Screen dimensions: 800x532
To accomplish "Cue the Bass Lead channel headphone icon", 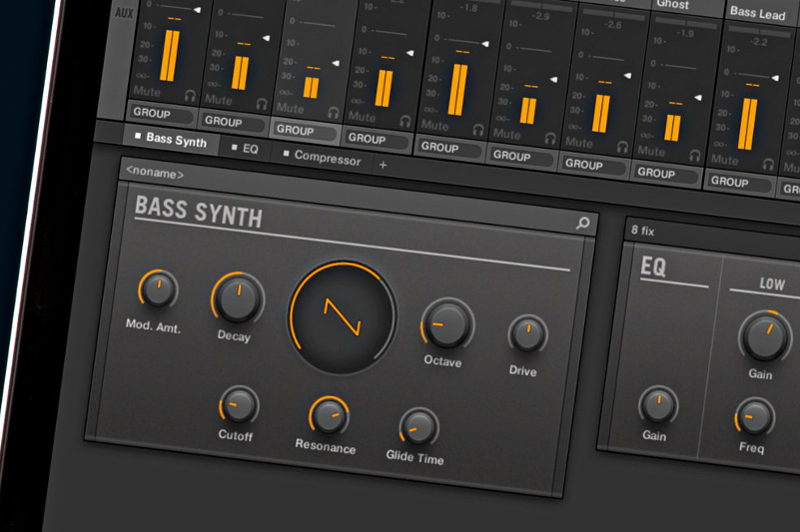I will 768,164.
